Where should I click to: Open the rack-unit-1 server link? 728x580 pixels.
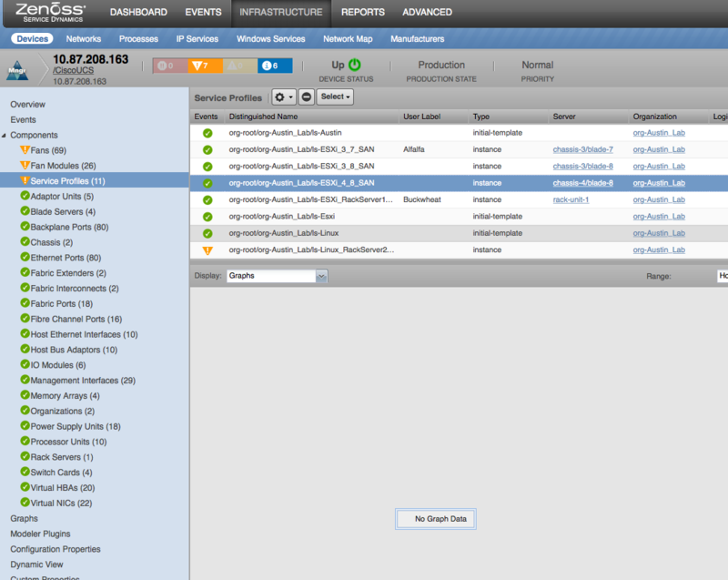click(x=571, y=199)
